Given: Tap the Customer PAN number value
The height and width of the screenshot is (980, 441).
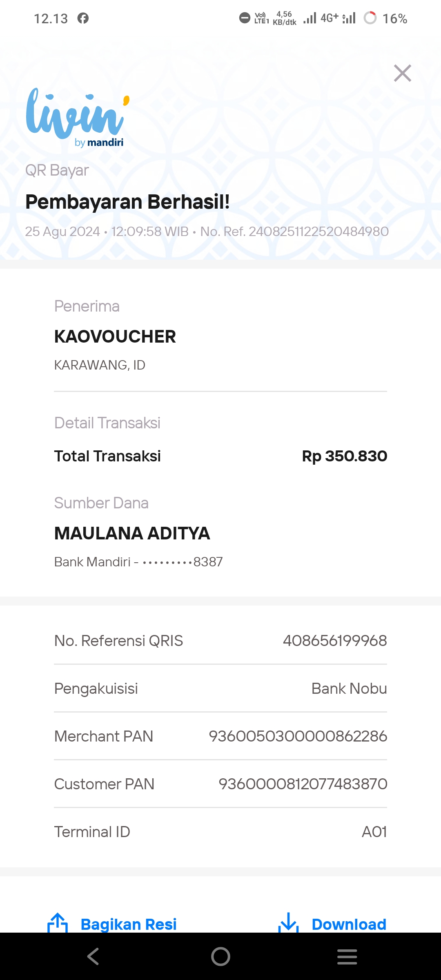Looking at the screenshot, I should pos(303,784).
